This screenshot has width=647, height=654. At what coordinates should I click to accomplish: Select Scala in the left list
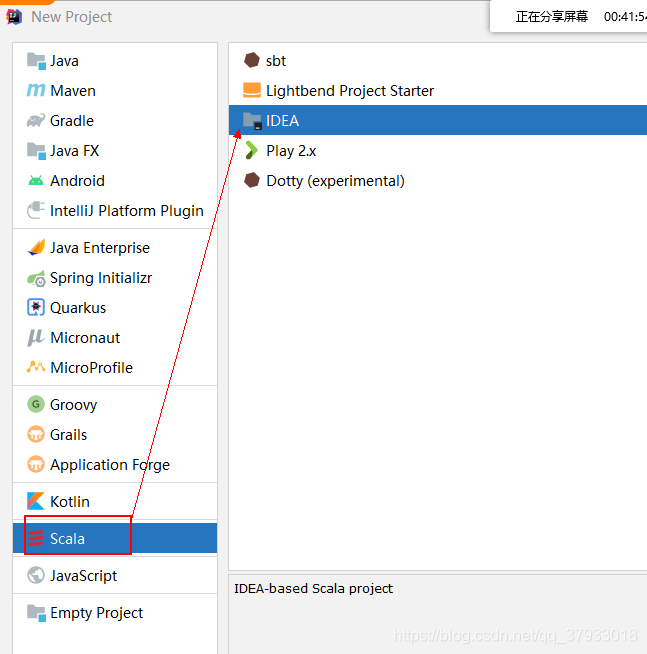pos(115,538)
